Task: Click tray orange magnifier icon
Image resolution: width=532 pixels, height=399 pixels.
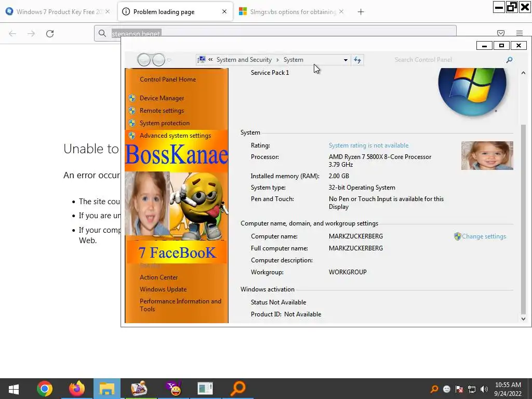Action: click(434, 389)
